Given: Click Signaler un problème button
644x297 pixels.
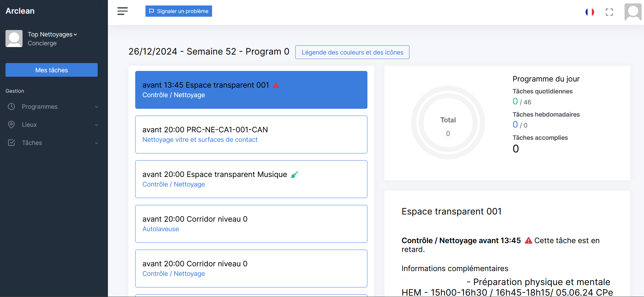Looking at the screenshot, I should pyautogui.click(x=179, y=11).
